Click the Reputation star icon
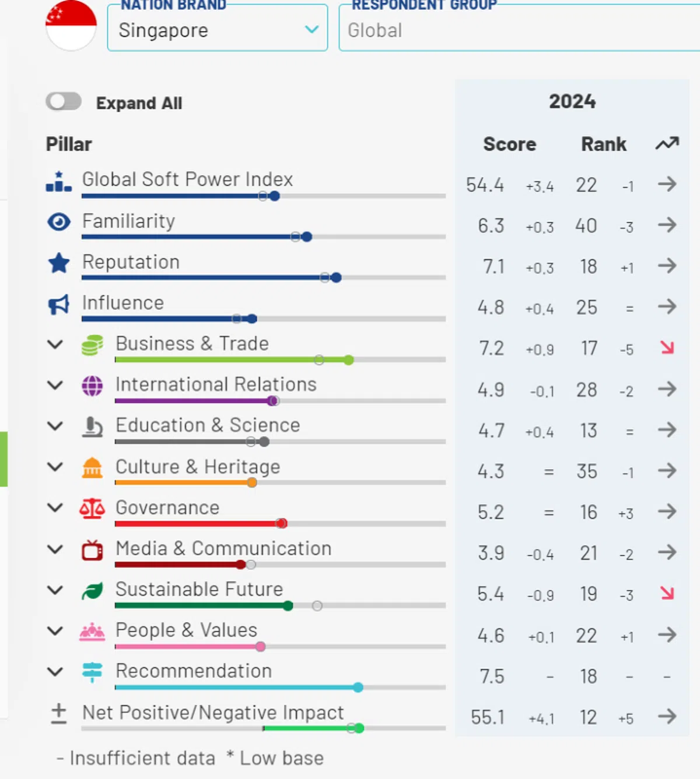 click(x=59, y=263)
